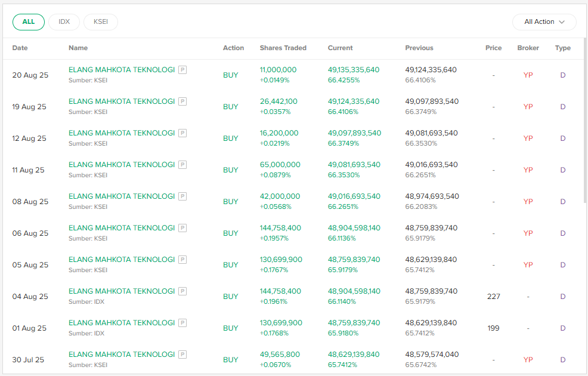This screenshot has width=588, height=376.
Task: Click YP broker in 05 Aug 25 row
Action: (528, 264)
